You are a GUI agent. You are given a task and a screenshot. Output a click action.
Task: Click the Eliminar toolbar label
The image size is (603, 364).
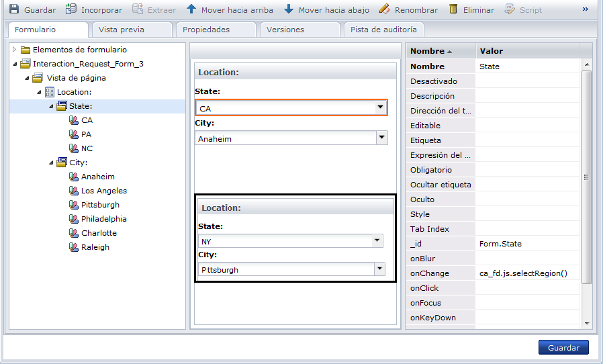[x=478, y=10]
